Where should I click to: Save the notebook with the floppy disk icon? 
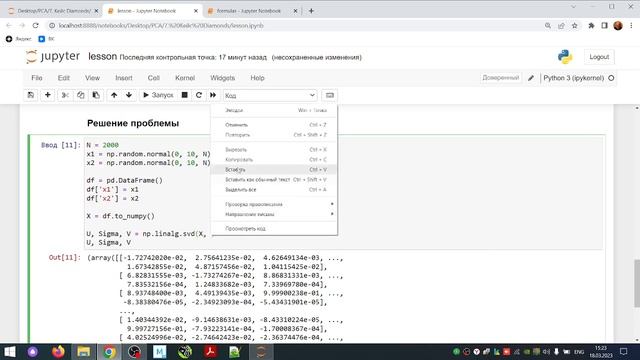31,95
